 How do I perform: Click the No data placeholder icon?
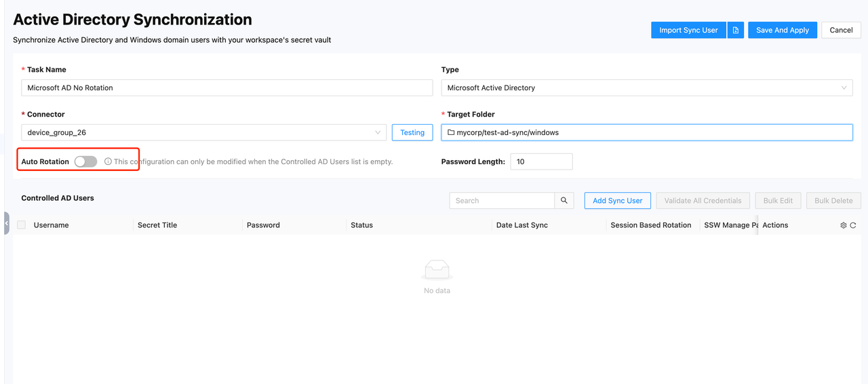pos(437,270)
